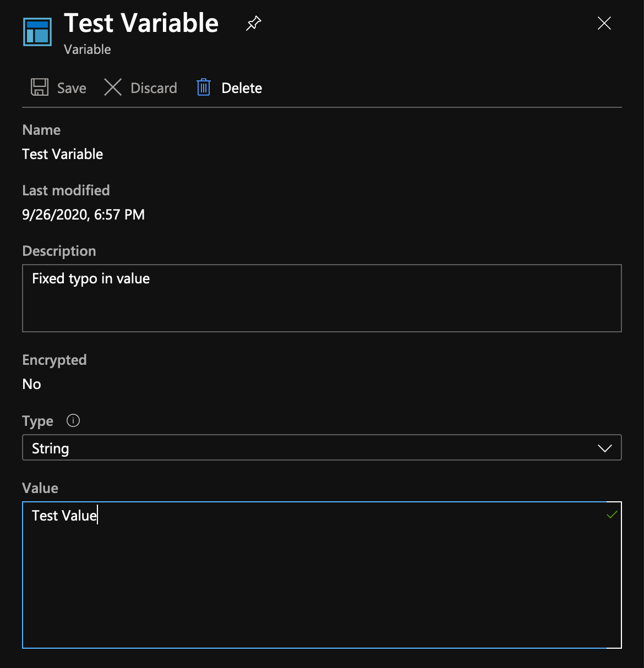Screen dimensions: 644x668
Task: Close the Test Variable panel
Action: point(604,23)
